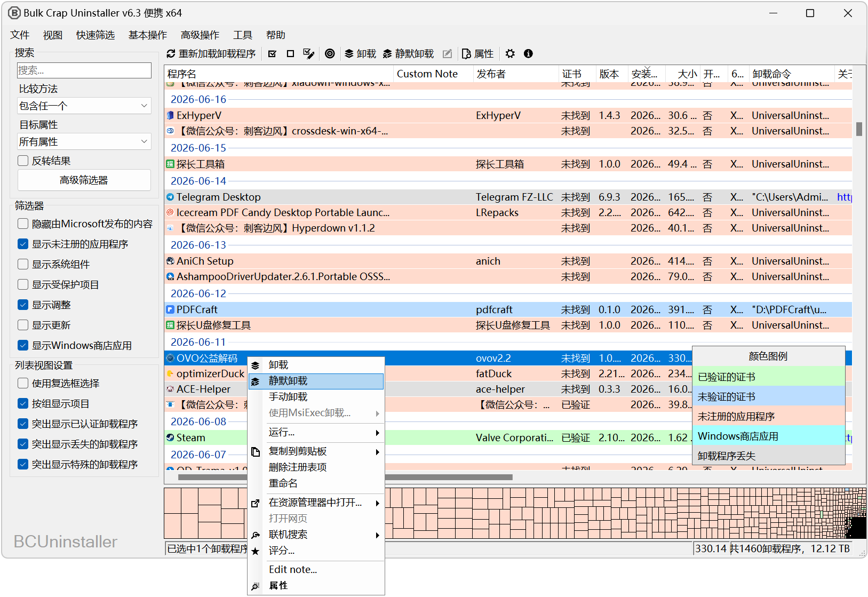Click the select all checked-box toolbar icon
This screenshot has height=597, width=868.
click(272, 54)
